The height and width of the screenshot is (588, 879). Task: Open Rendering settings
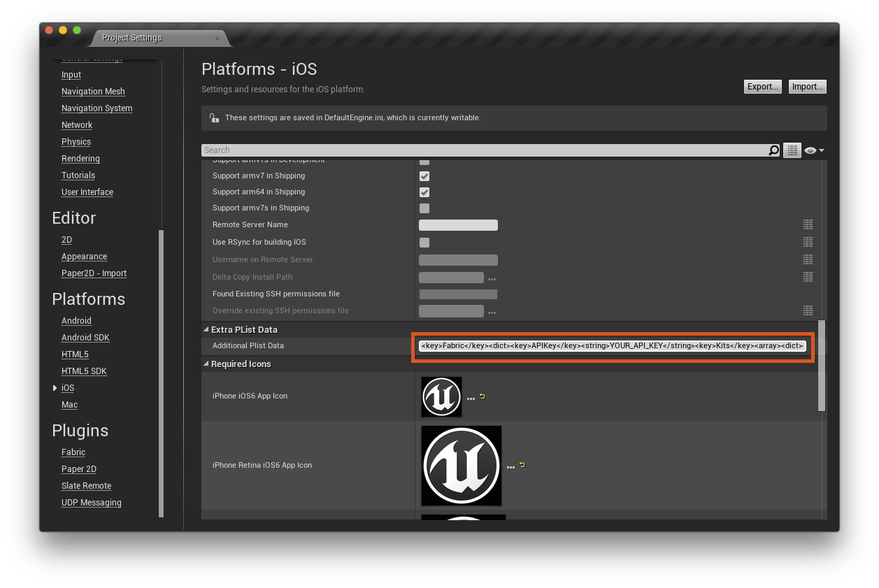coord(80,159)
